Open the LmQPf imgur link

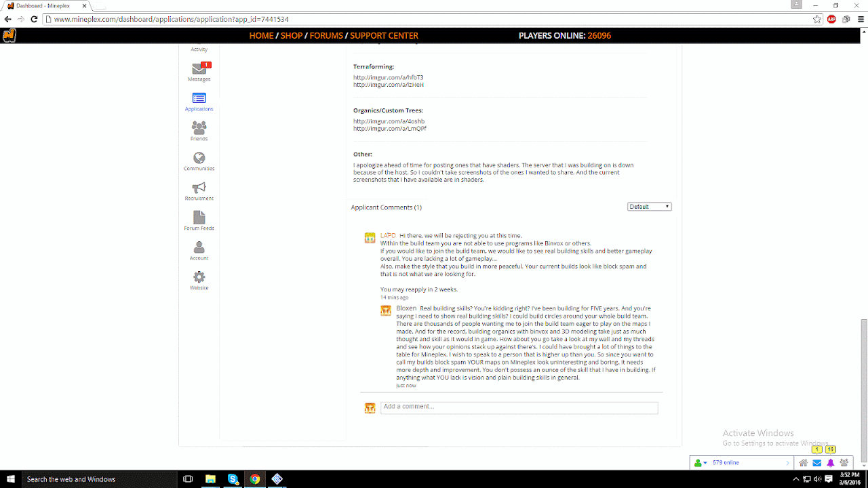390,128
